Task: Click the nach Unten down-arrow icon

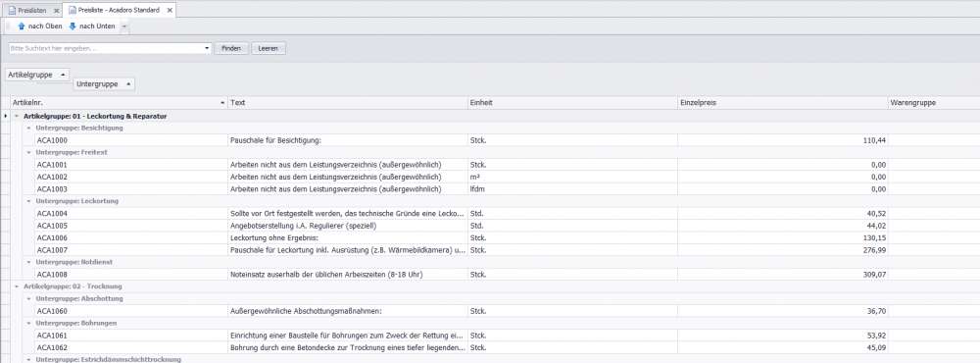Action: pos(72,26)
